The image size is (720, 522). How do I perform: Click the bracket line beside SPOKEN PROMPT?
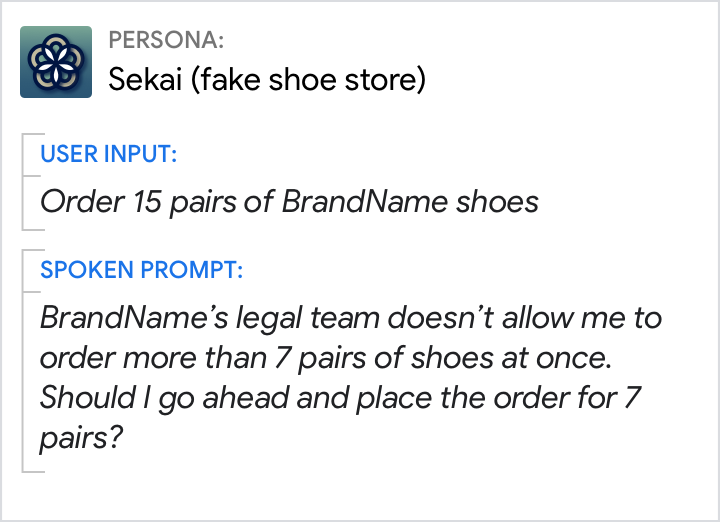[x=23, y=360]
